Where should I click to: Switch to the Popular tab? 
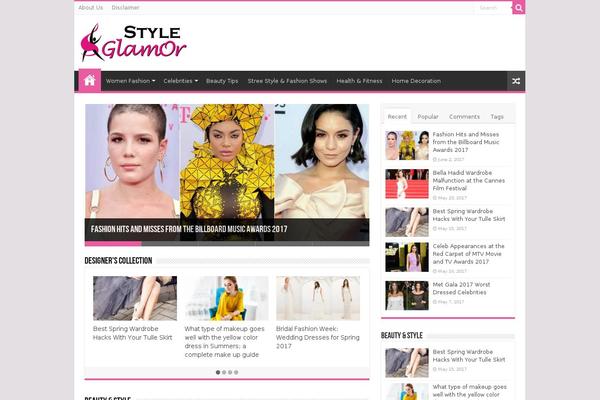[x=428, y=116]
